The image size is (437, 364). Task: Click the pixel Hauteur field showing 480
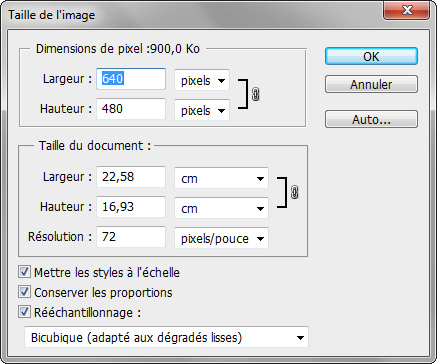click(131, 109)
